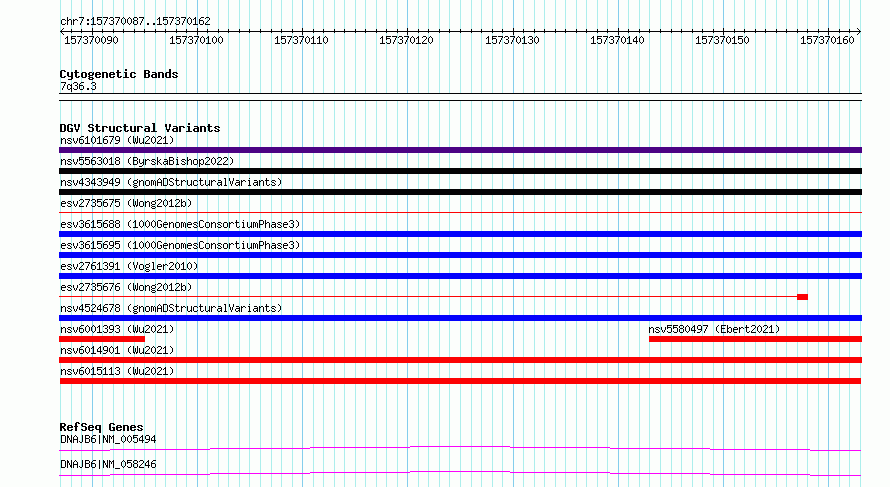Screen dimensions: 890x487
Task: Open gene label DNAJB6|NM_005494
Action: click(x=108, y=439)
